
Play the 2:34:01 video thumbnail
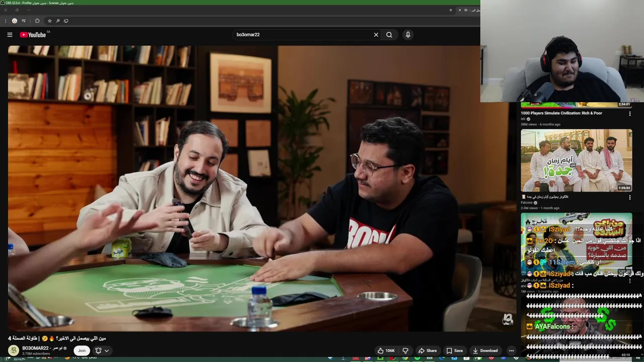point(576,105)
